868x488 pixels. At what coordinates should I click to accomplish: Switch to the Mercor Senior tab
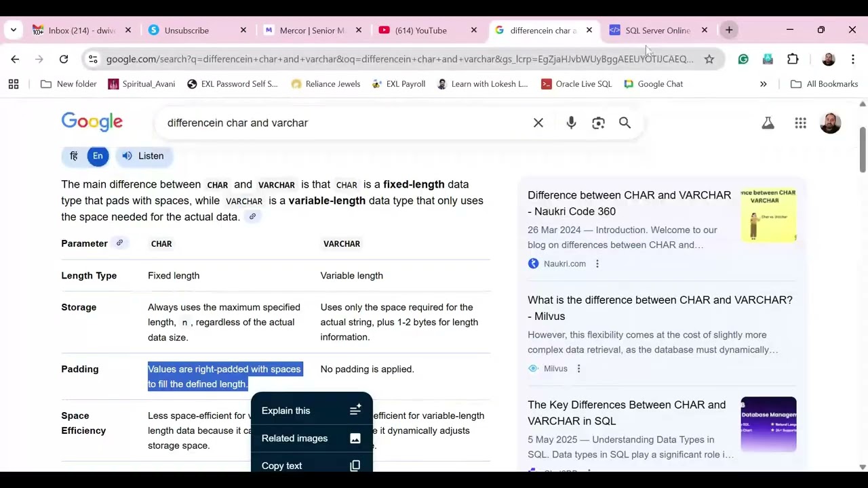pyautogui.click(x=312, y=30)
